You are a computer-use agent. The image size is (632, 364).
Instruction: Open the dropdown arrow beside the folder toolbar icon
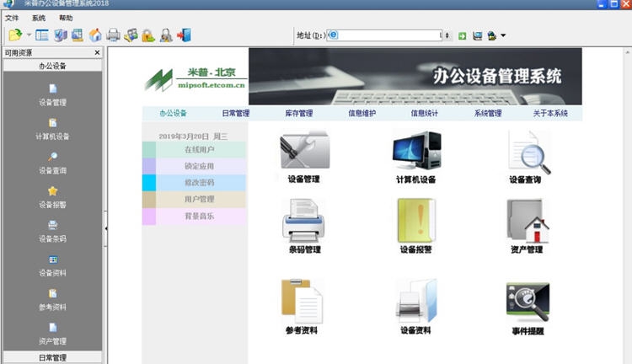tap(29, 35)
